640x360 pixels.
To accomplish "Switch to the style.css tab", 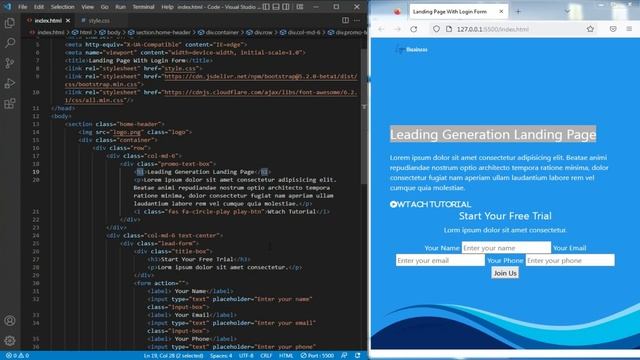I will (x=98, y=20).
